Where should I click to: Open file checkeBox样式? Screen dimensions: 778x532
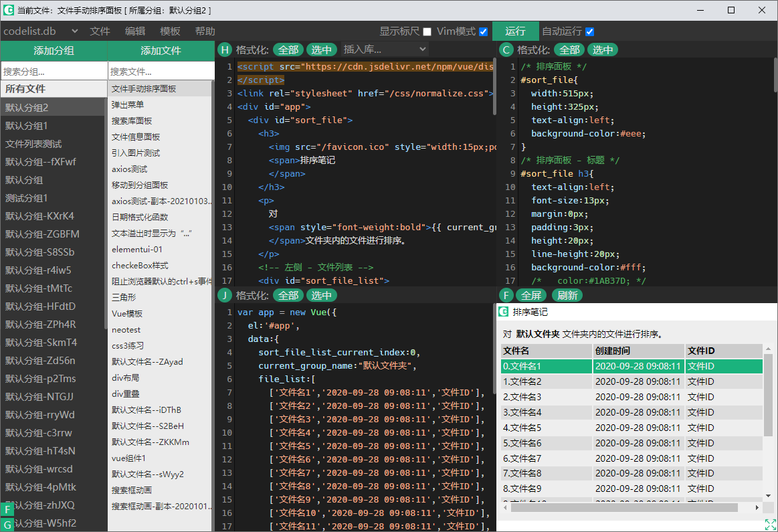(160, 266)
